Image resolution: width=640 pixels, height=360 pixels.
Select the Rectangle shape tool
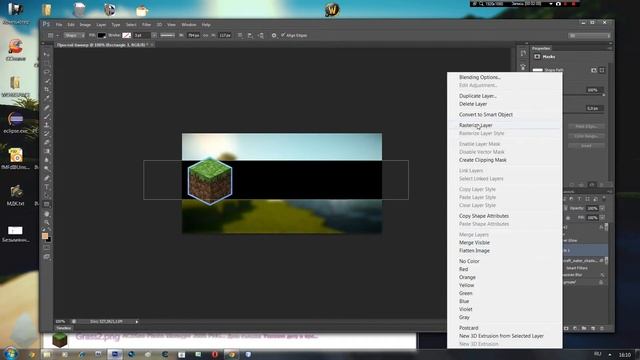pos(47,204)
